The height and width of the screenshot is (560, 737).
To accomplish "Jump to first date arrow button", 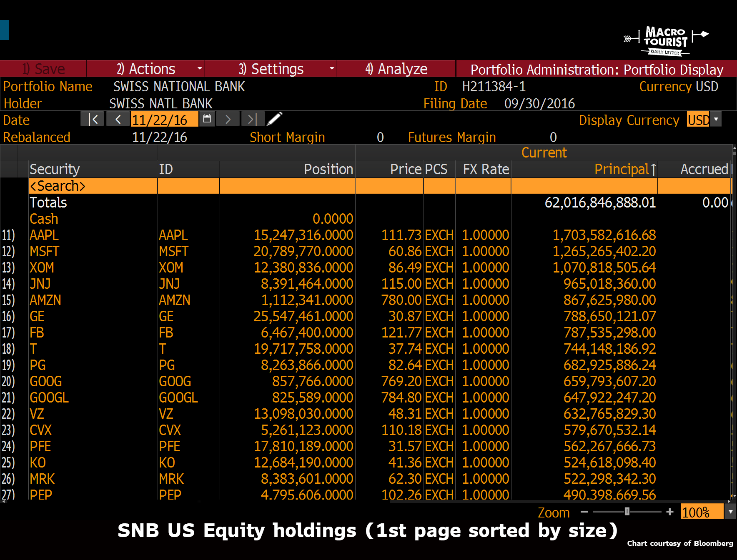I will pyautogui.click(x=93, y=120).
